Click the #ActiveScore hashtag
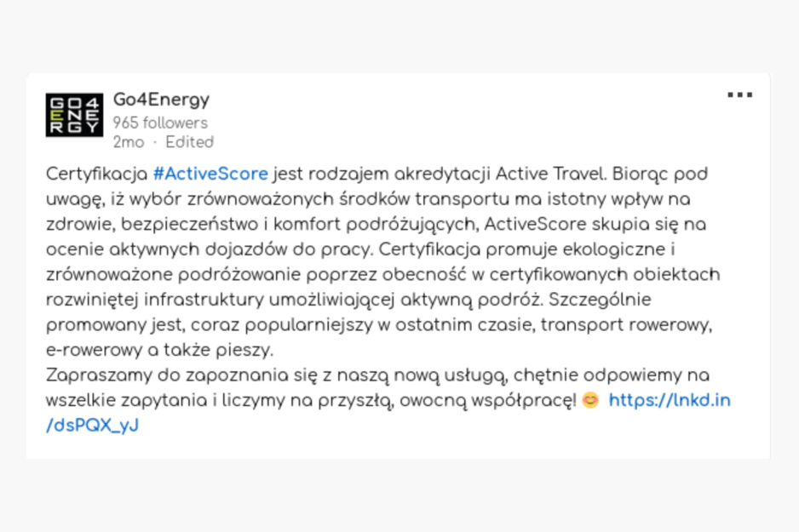799x532 pixels. 210,174
